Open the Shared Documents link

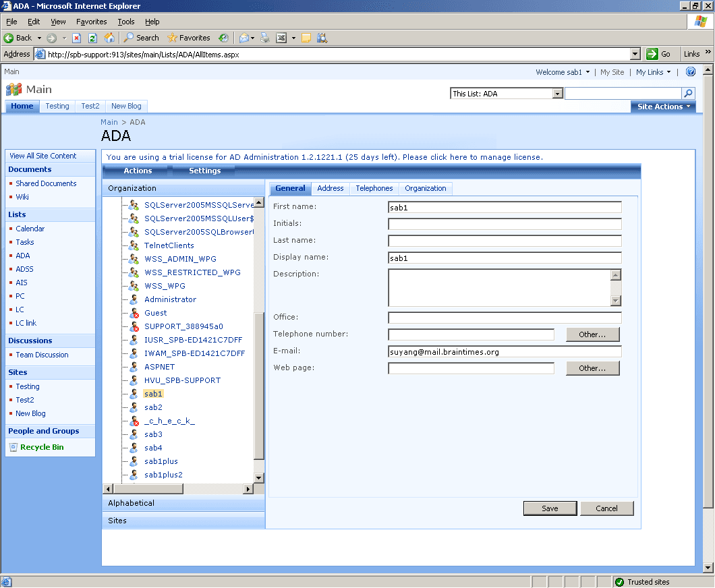pos(46,183)
